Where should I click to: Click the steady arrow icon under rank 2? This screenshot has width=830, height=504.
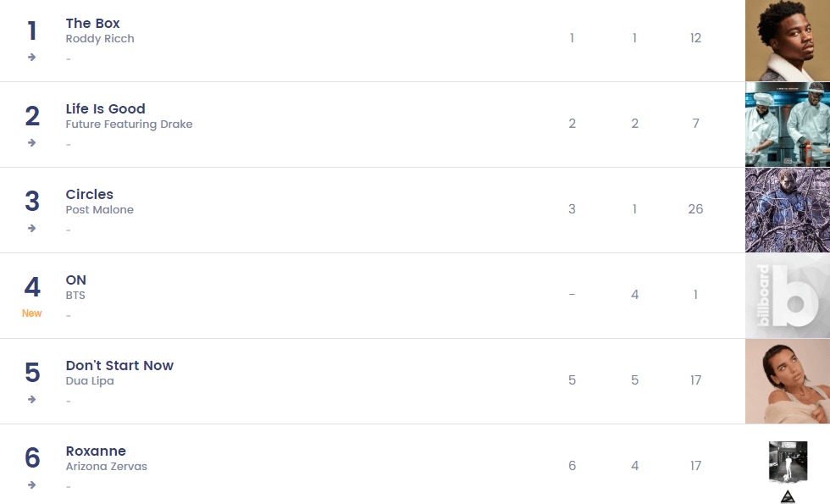tap(32, 143)
